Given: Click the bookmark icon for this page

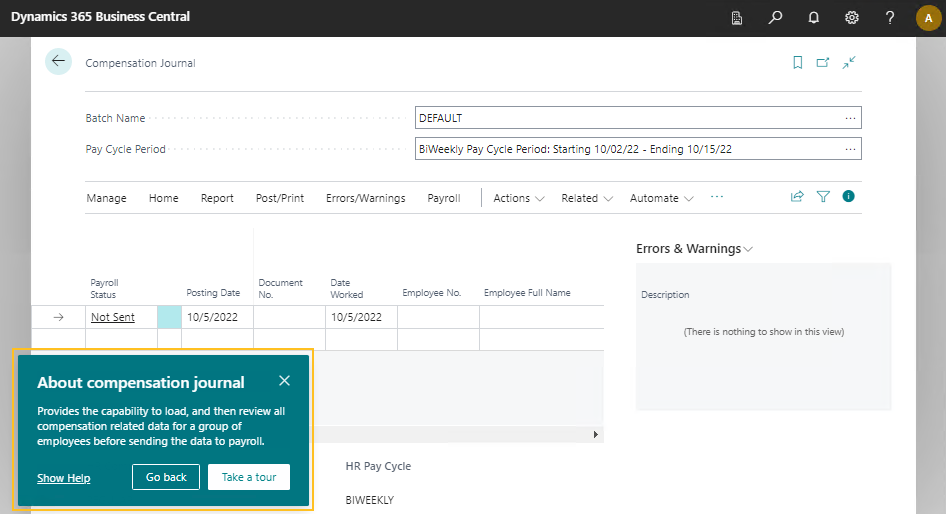Looking at the screenshot, I should (797, 62).
